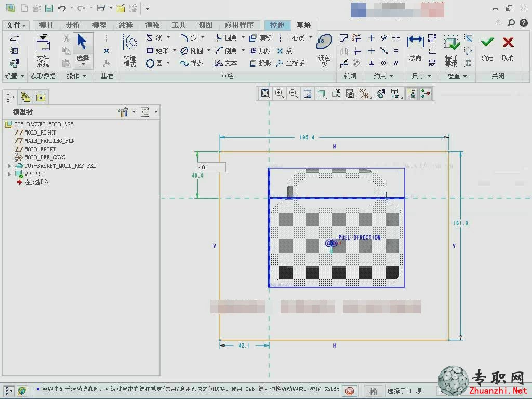Click the zoom in magnifier icon
This screenshot has height=399, width=532.
click(x=280, y=94)
